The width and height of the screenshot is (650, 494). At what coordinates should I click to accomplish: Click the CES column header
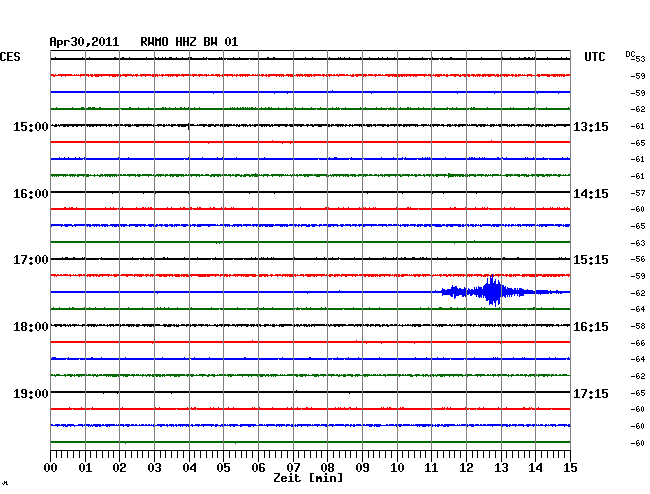[x=10, y=57]
